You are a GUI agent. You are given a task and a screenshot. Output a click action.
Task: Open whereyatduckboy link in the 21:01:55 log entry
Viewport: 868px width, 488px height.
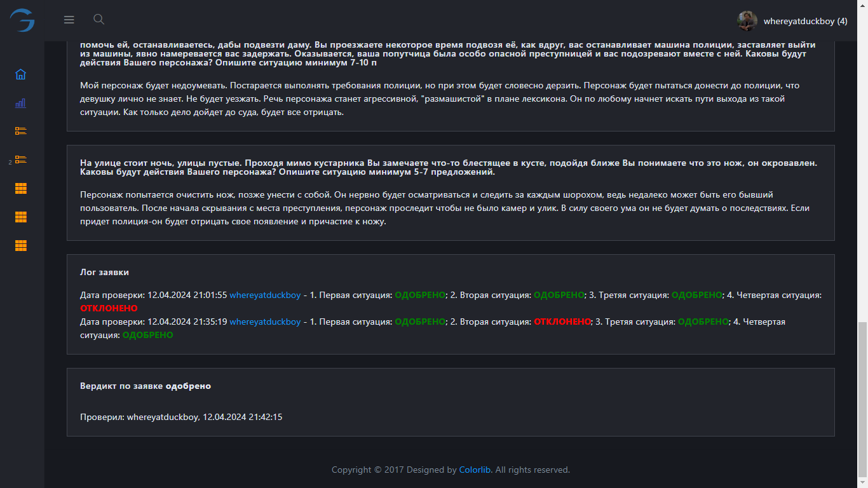pos(265,295)
